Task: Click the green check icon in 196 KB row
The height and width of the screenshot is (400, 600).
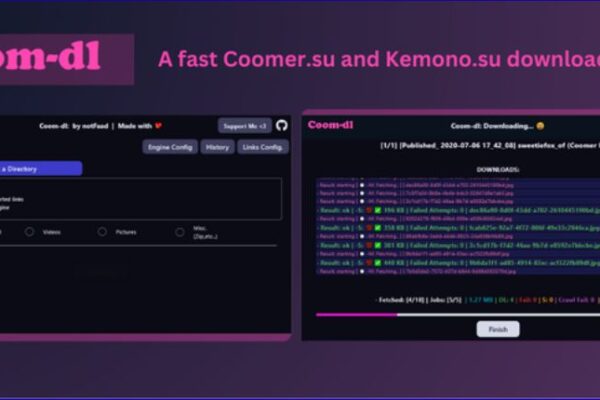Action: (378, 210)
